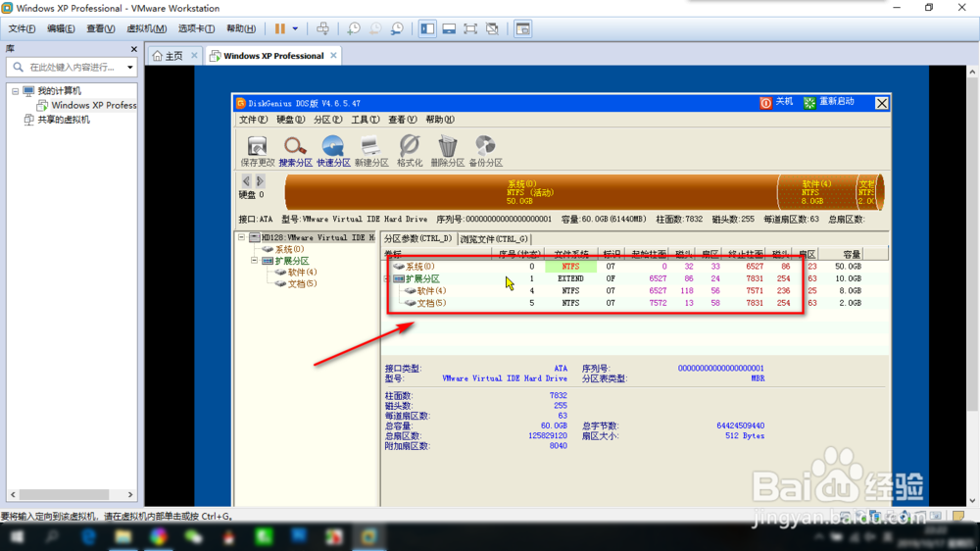Pause the virtual machine

coord(280,28)
